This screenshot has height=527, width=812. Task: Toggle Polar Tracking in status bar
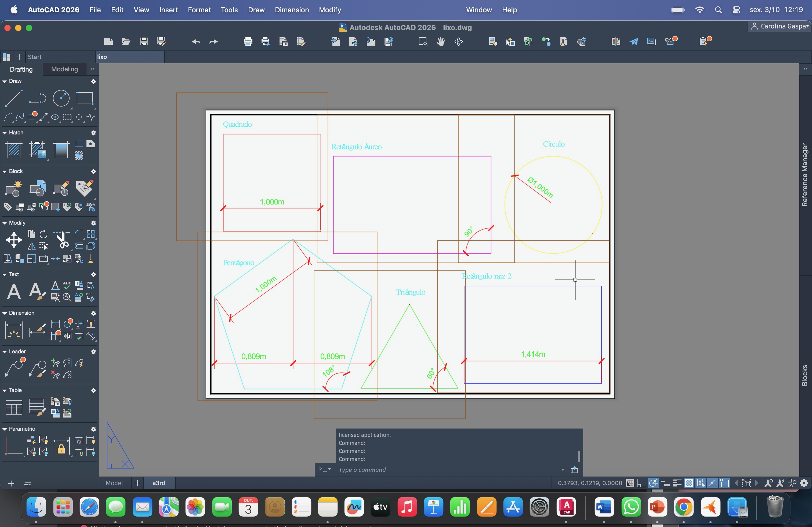[653, 483]
